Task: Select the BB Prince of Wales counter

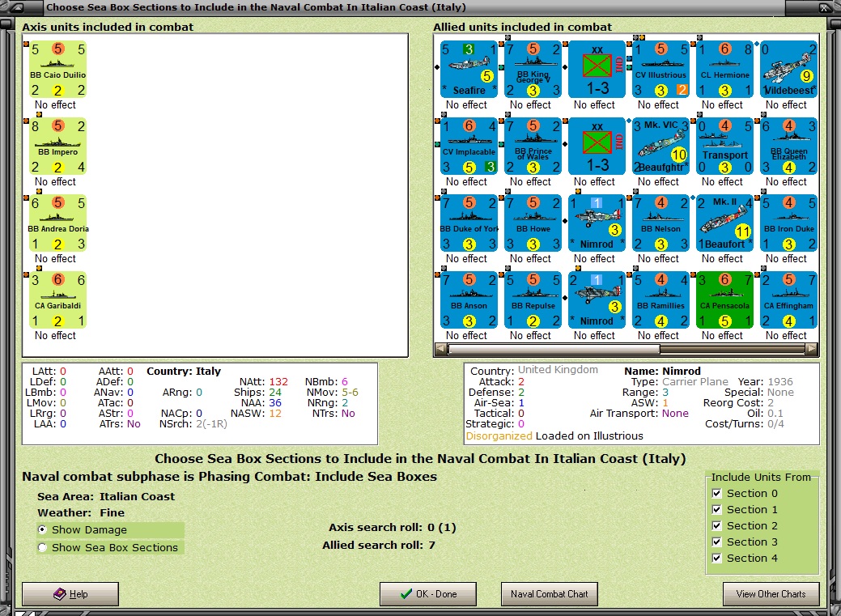Action: [533, 146]
